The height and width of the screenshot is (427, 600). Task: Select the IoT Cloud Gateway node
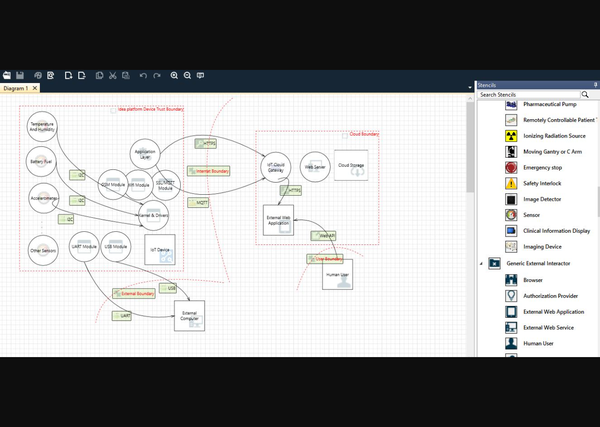click(275, 166)
